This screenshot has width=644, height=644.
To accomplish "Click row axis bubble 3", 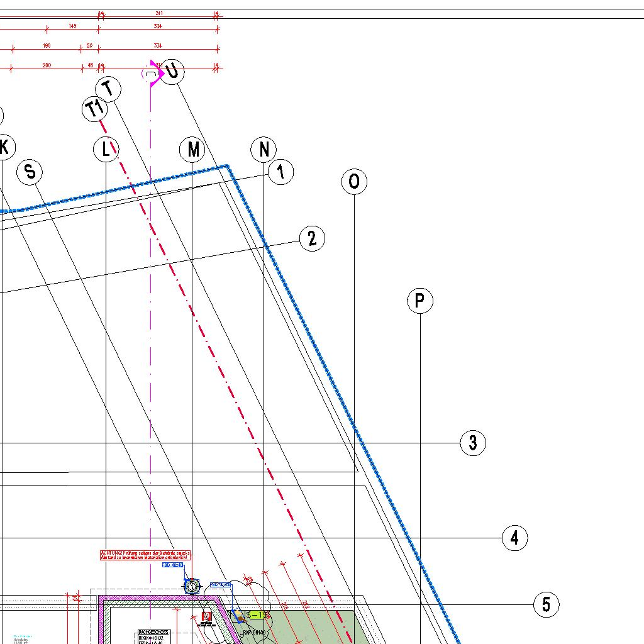I will (x=473, y=443).
